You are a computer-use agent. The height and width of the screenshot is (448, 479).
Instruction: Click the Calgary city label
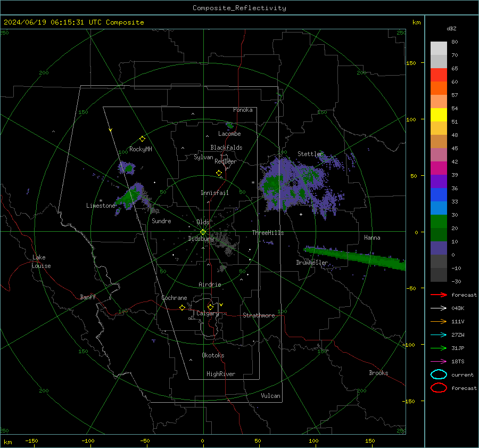[x=208, y=313]
